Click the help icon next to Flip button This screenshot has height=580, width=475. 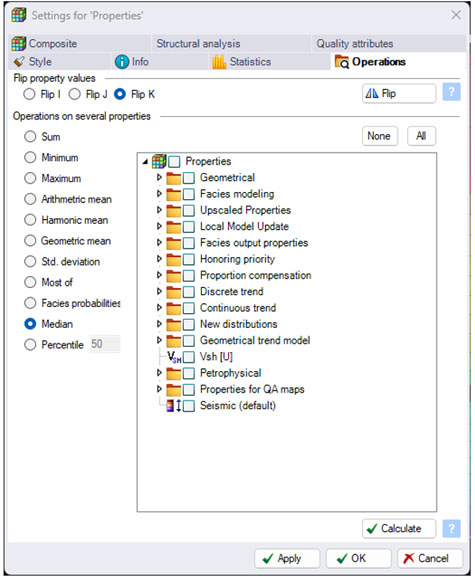pos(451,92)
